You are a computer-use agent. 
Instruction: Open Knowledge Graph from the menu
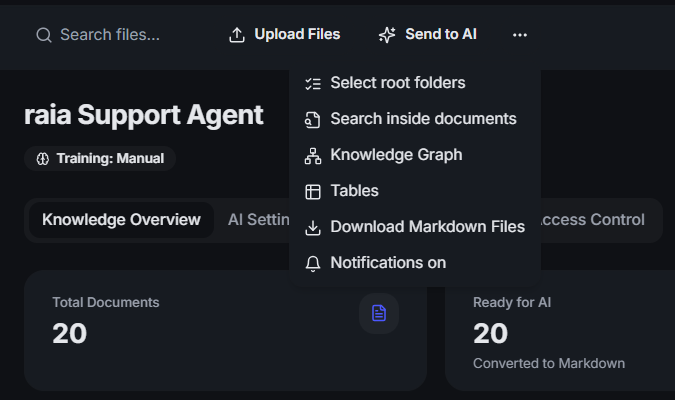(415, 155)
